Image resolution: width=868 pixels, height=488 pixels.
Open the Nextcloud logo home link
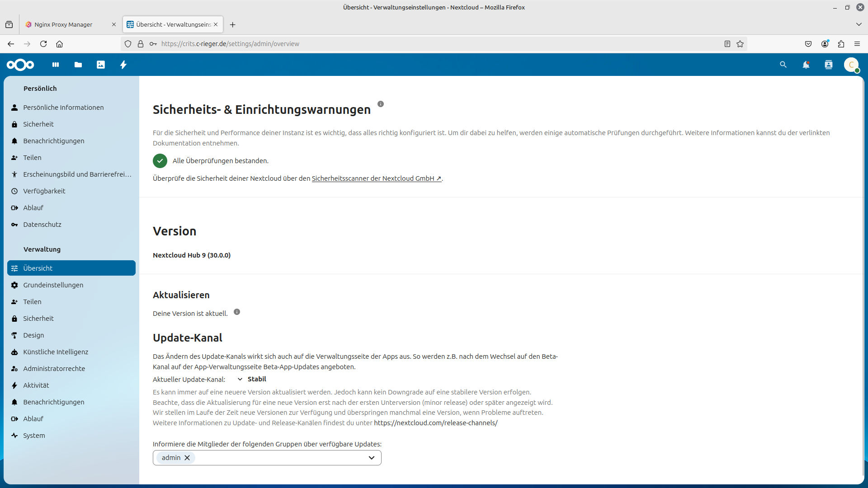coord(20,65)
